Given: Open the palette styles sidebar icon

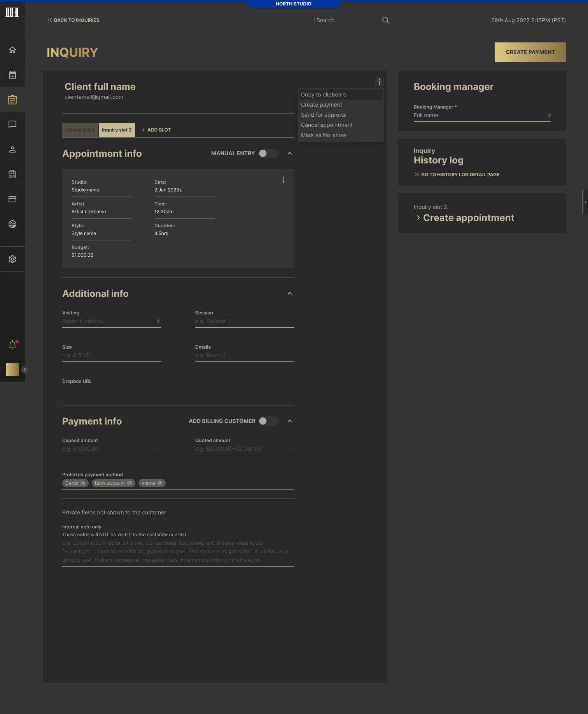Looking at the screenshot, I should 12,224.
